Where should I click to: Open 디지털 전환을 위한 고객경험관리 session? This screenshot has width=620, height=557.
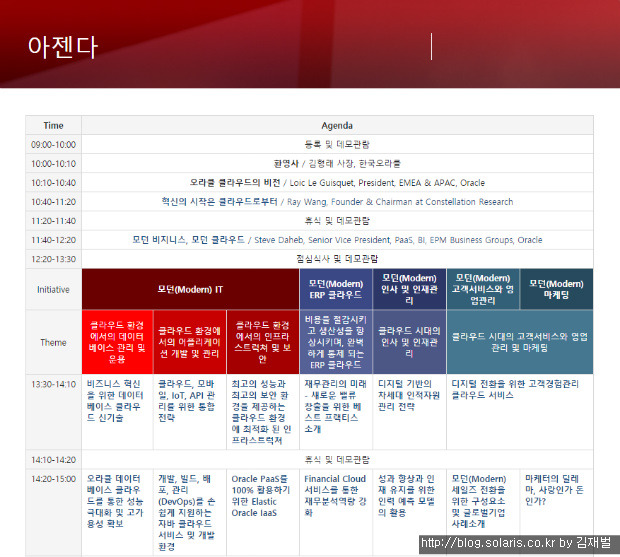515,389
